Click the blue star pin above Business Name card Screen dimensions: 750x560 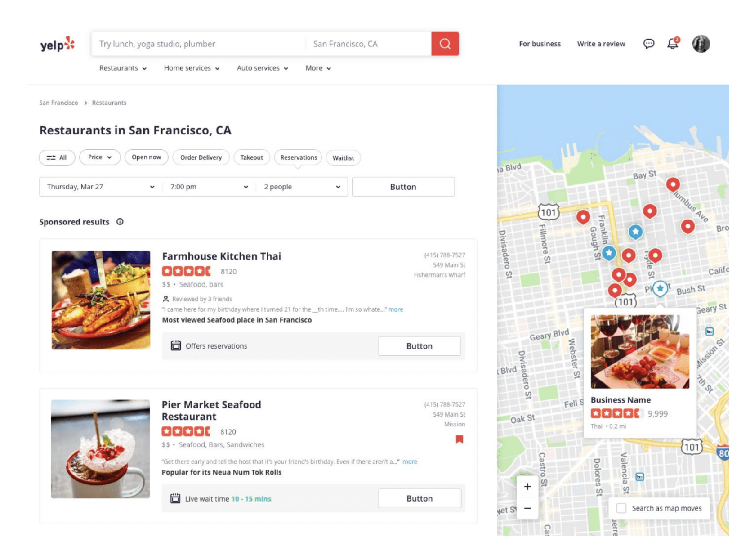pyautogui.click(x=660, y=289)
